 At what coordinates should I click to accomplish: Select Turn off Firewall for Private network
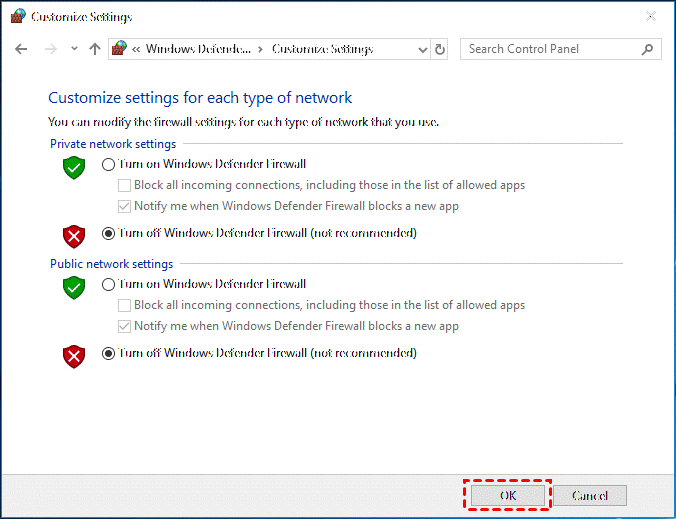tap(109, 233)
